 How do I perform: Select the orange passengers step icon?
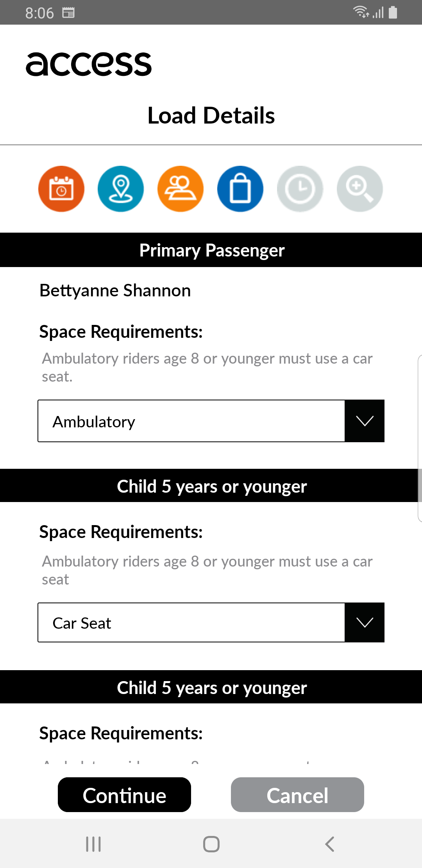[x=181, y=189]
